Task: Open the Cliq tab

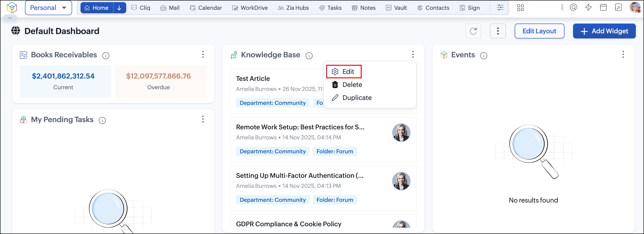Action: [x=141, y=8]
